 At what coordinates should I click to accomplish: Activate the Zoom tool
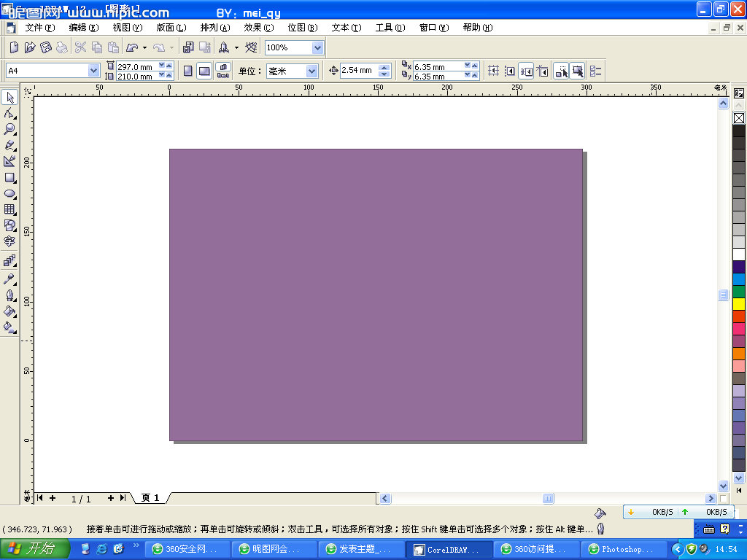(10, 130)
